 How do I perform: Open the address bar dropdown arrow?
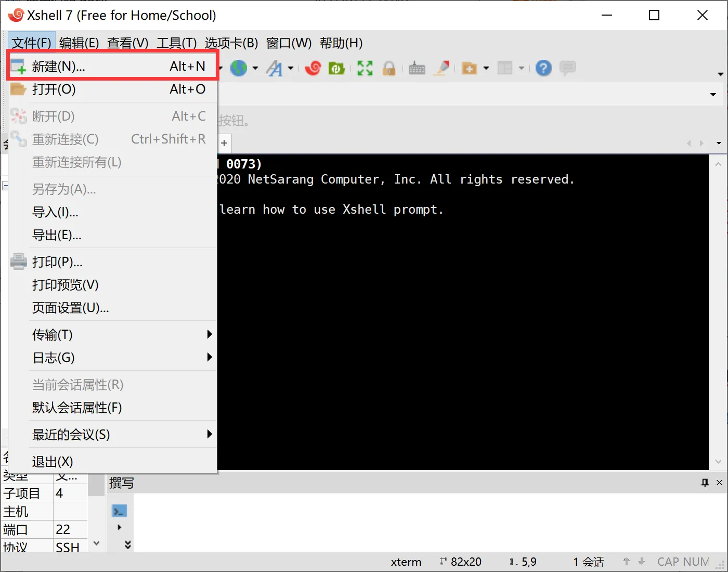click(713, 95)
